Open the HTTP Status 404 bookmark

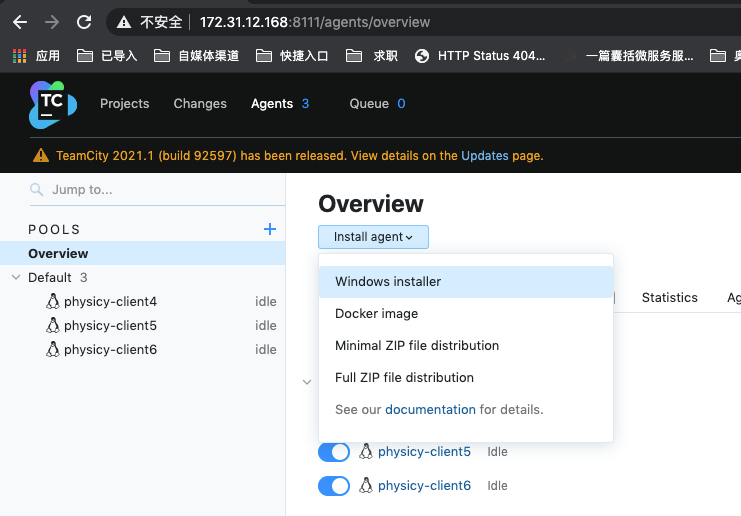[480, 56]
